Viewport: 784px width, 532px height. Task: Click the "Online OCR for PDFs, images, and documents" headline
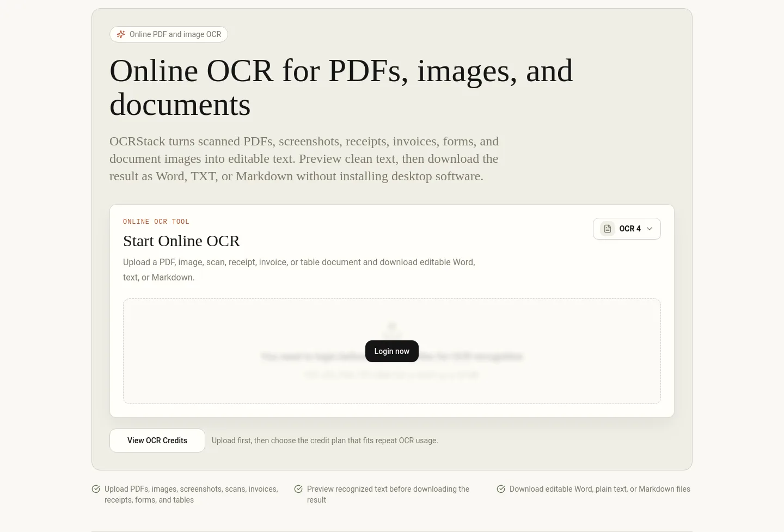[341, 87]
